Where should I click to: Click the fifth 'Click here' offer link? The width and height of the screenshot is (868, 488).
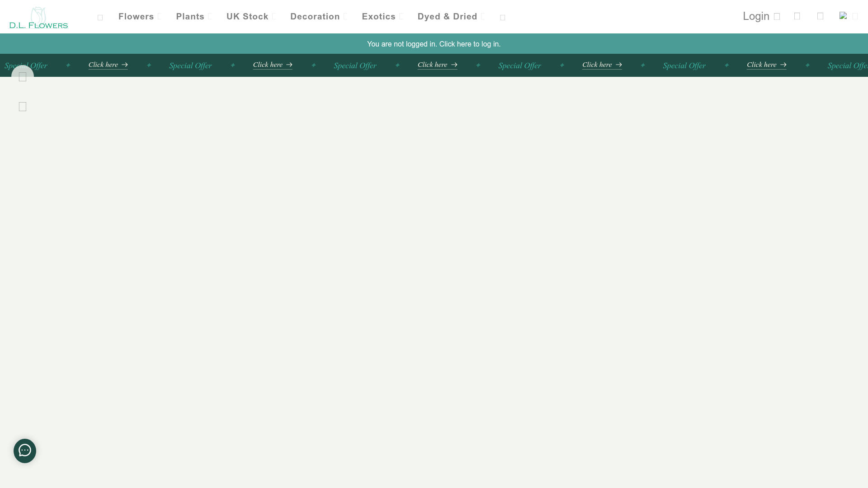(x=766, y=65)
